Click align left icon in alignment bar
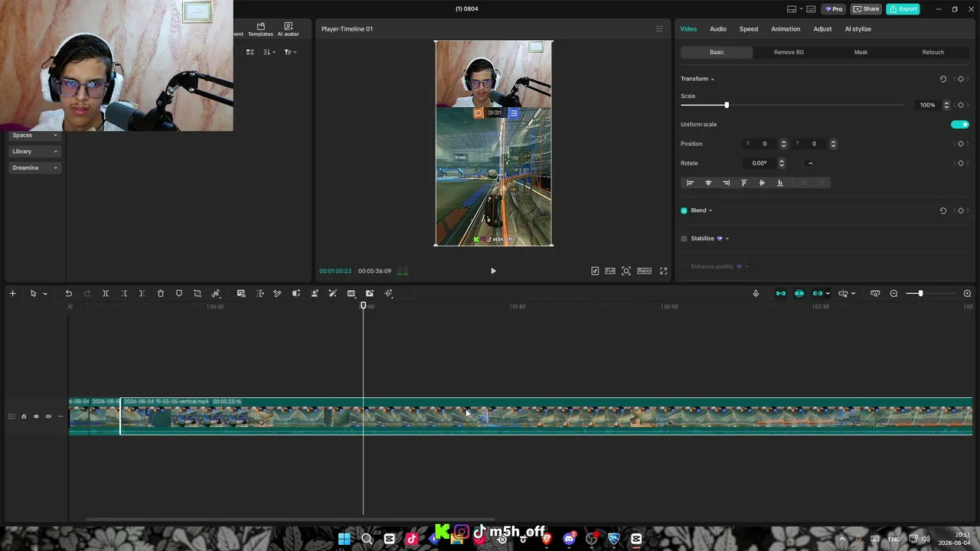The width and height of the screenshot is (980, 551). click(690, 183)
